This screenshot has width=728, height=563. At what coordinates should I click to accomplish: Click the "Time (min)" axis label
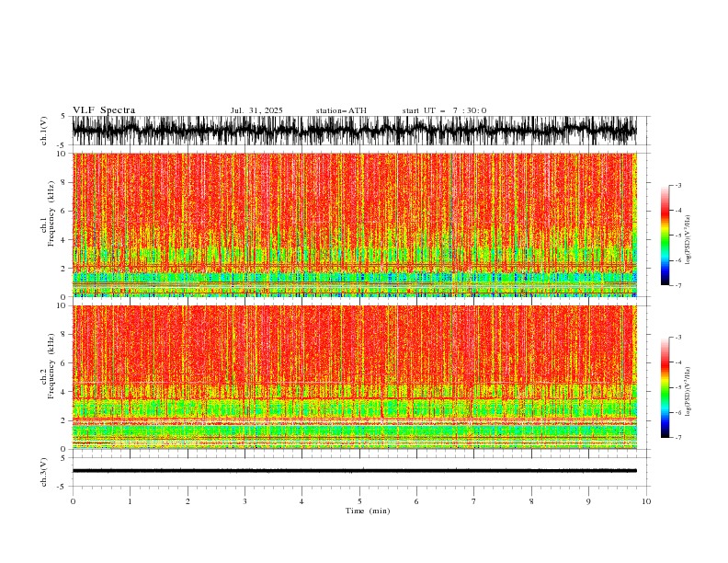(x=368, y=511)
